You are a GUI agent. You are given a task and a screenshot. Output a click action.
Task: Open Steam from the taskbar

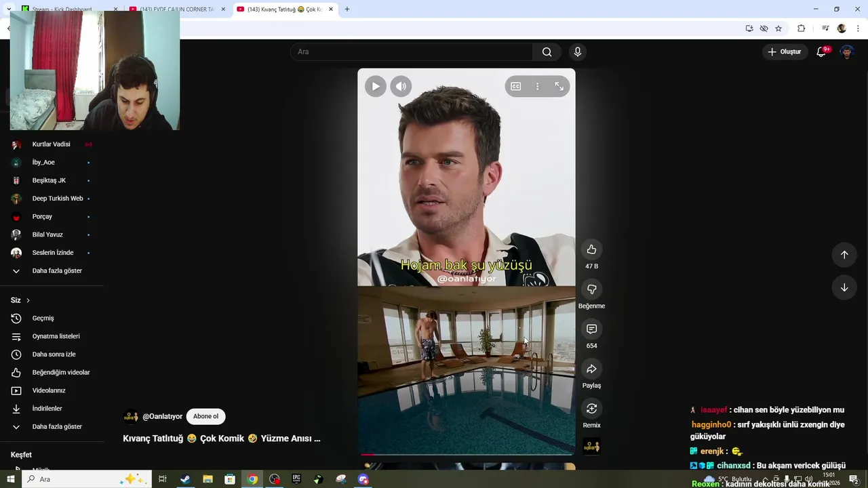tap(185, 479)
